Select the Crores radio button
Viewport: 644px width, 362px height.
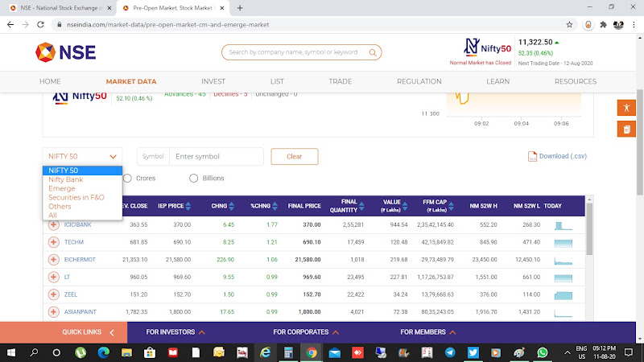127,178
